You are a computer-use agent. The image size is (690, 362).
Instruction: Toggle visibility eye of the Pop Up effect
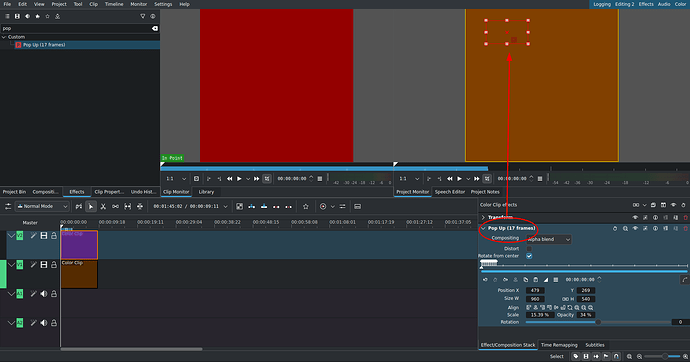(635, 229)
